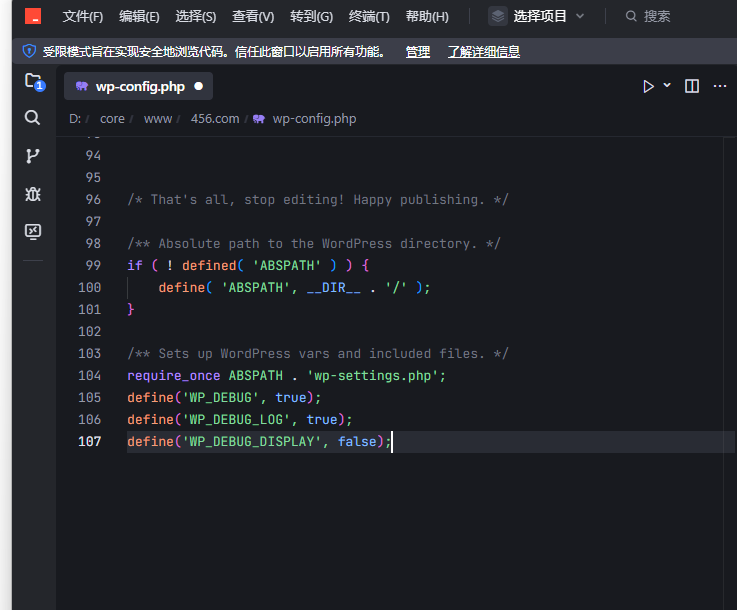Click the 了解详细信息 link
Viewport: 737px width, 610px height.
click(483, 52)
